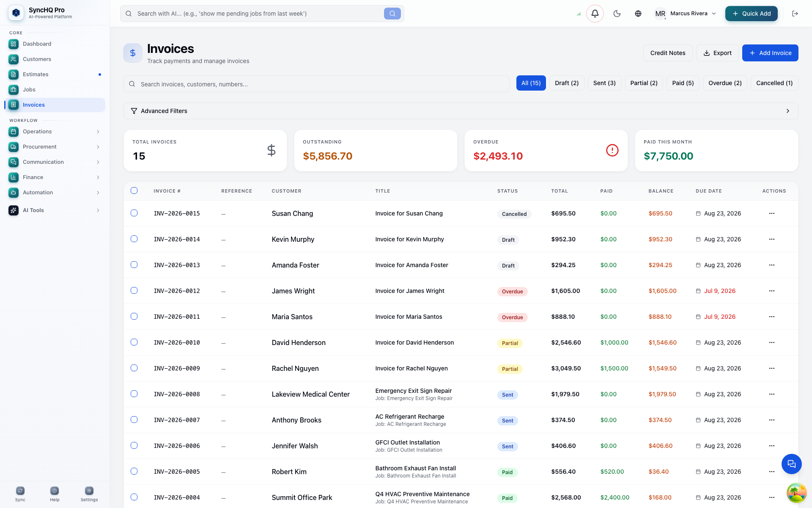Open the language globe icon

(x=638, y=14)
